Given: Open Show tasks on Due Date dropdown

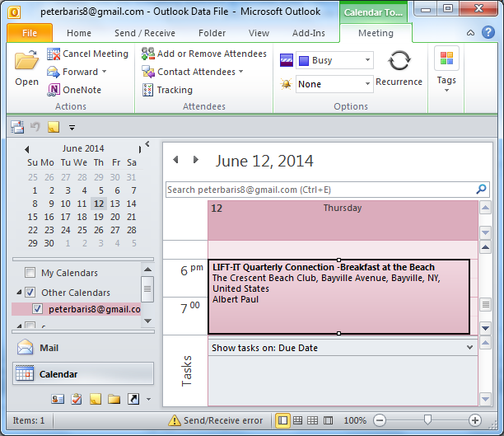Looking at the screenshot, I should pyautogui.click(x=469, y=348).
